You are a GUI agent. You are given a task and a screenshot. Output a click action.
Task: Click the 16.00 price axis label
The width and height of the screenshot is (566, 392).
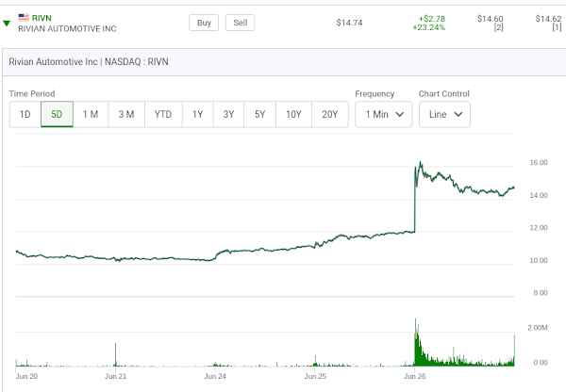pyautogui.click(x=539, y=163)
